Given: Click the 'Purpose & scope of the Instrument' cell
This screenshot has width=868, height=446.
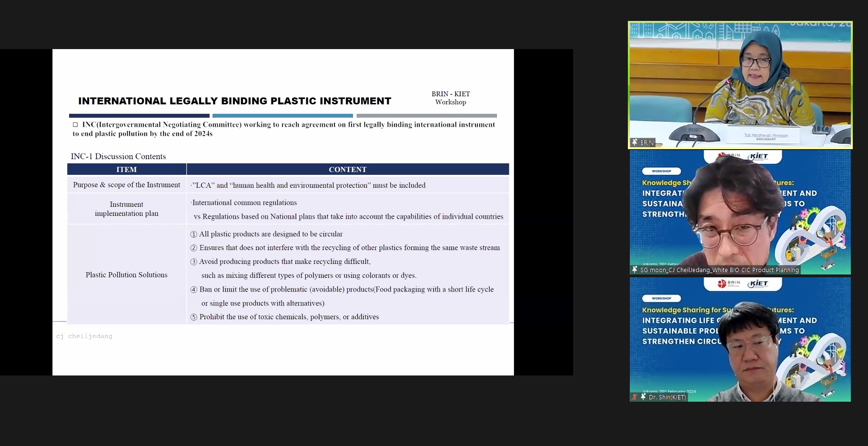Looking at the screenshot, I should point(126,185).
